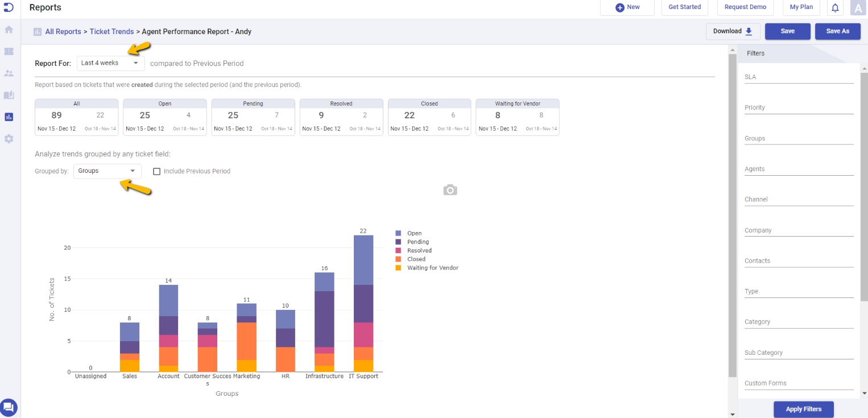Click the Type filter field

pos(799,291)
